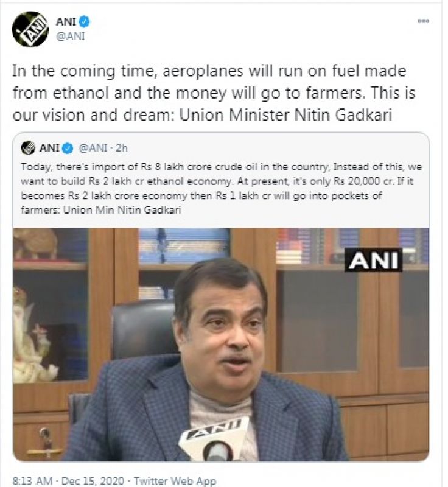448x487 pixels.
Task: Click the bold ANI name in the quoted tweet
Action: 49,148
